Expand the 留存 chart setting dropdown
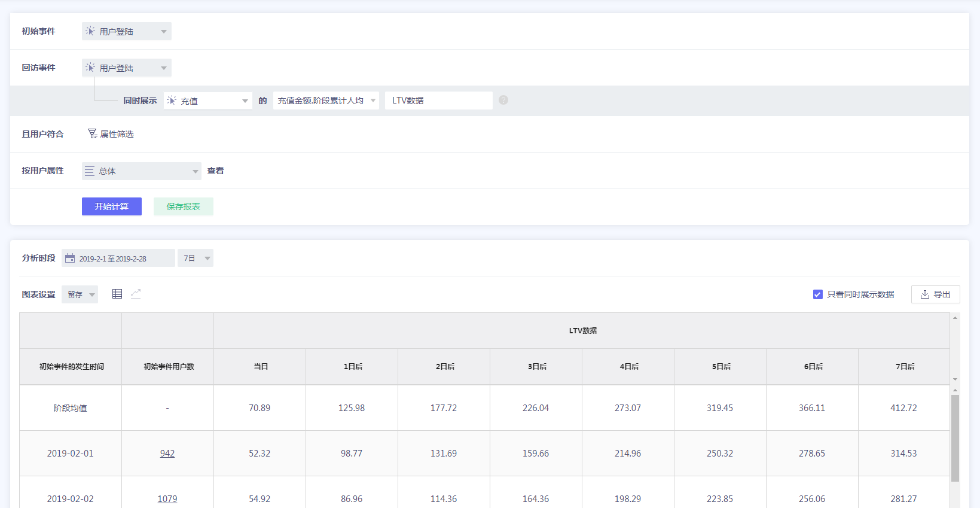980x508 pixels. [80, 294]
